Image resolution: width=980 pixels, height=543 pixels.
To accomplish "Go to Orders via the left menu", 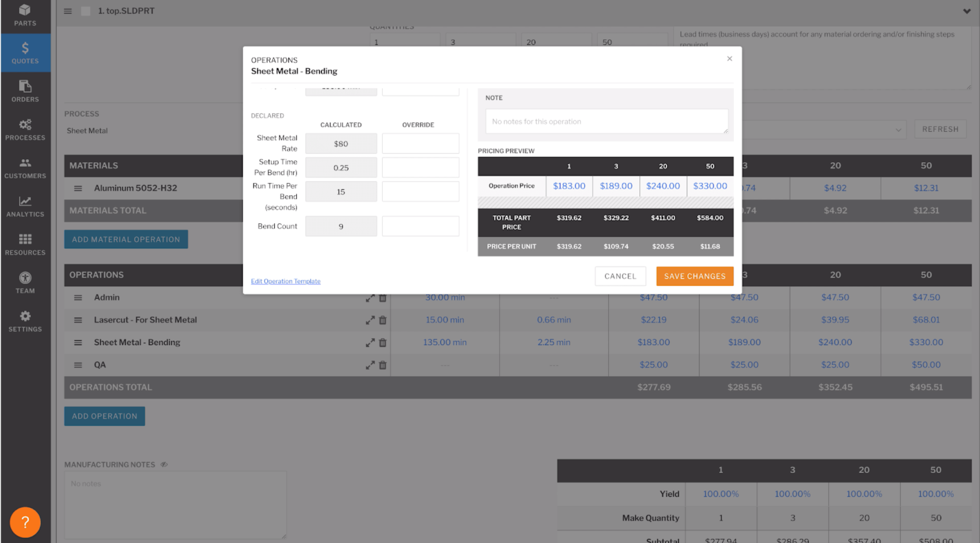I will pyautogui.click(x=25, y=91).
